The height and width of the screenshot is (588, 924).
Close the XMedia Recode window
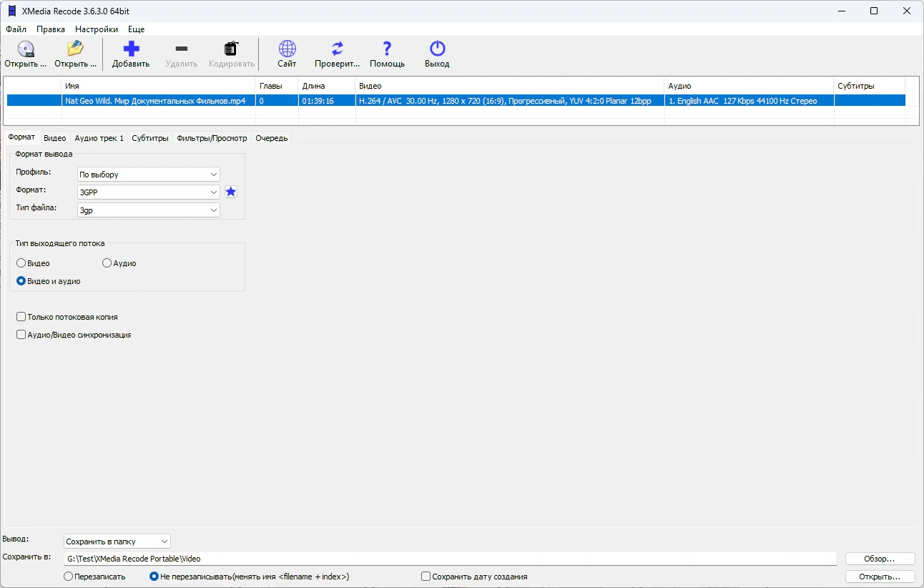tap(907, 11)
